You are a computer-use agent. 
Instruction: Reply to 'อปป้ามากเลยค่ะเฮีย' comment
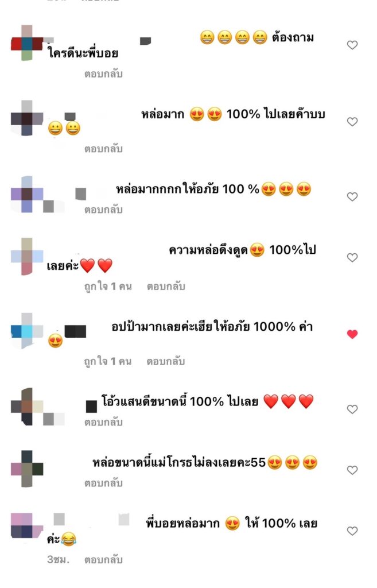coord(166,362)
